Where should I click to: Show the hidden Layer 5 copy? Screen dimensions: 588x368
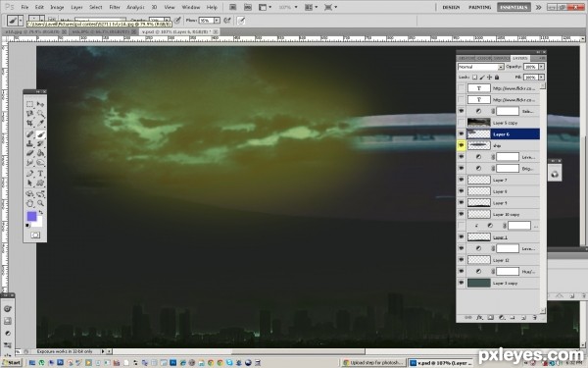(462, 123)
